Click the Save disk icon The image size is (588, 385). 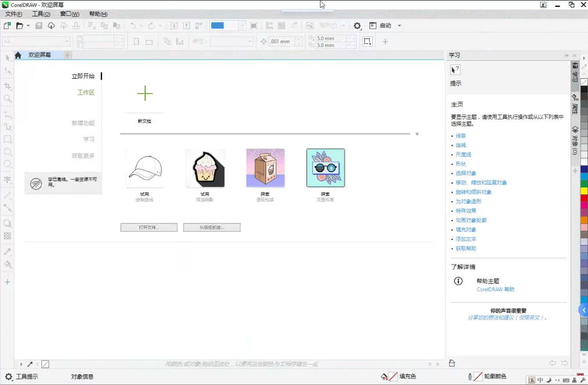point(39,25)
